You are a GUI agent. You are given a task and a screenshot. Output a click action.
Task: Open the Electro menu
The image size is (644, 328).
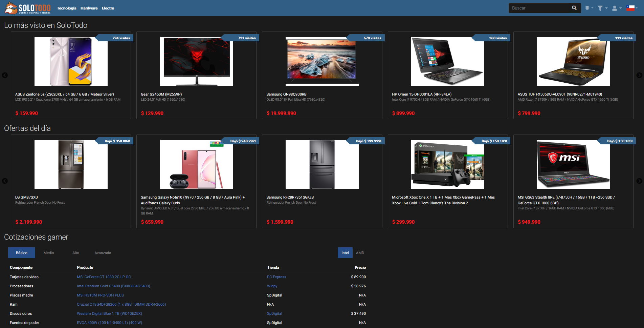pyautogui.click(x=108, y=8)
